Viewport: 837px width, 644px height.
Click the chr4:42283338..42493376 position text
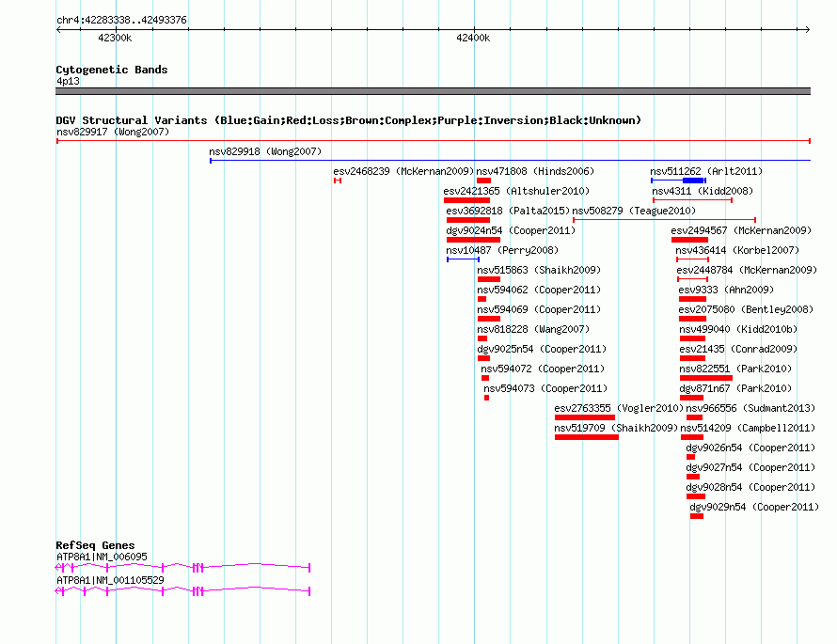click(121, 20)
